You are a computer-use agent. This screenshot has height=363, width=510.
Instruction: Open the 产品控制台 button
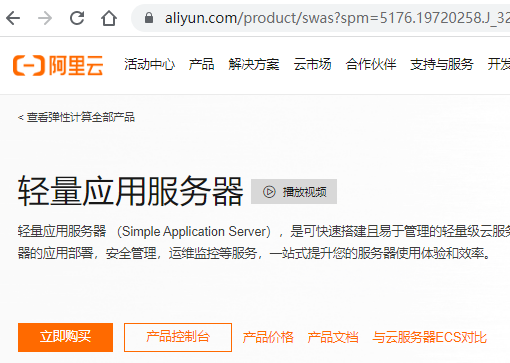click(178, 337)
